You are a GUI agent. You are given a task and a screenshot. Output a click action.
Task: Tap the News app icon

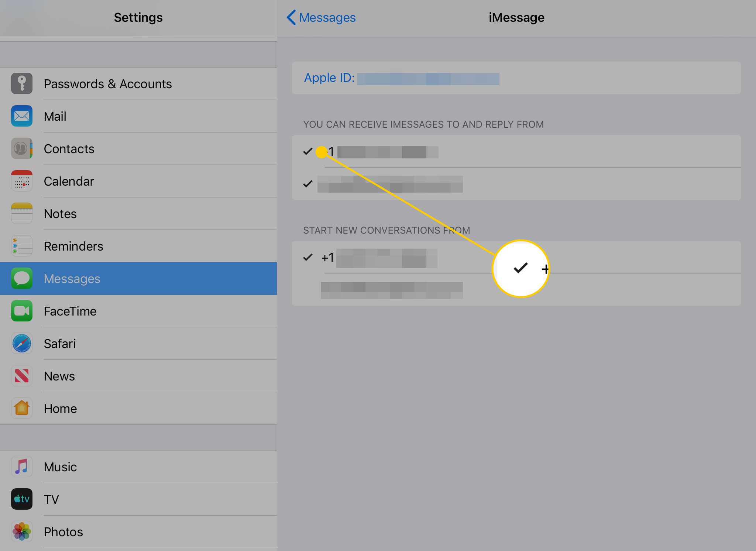pos(22,376)
